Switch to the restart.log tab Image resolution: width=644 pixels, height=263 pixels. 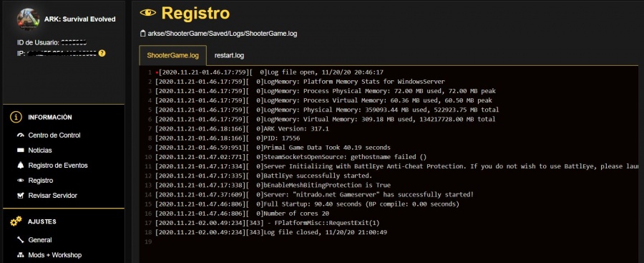(x=229, y=56)
